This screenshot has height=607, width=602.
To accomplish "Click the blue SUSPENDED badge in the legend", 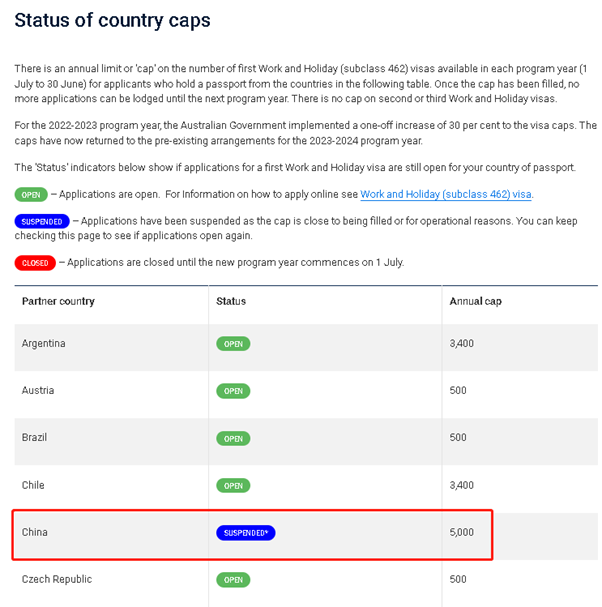I will click(x=42, y=221).
